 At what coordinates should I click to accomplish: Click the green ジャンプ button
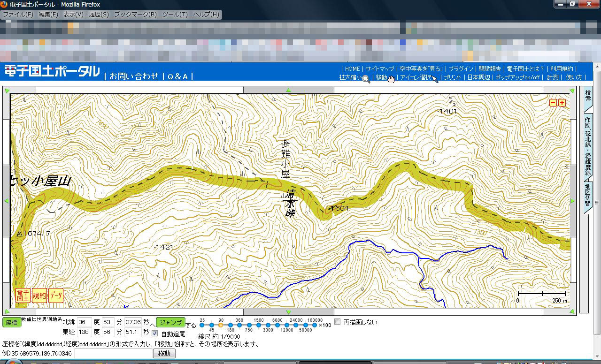(x=170, y=322)
